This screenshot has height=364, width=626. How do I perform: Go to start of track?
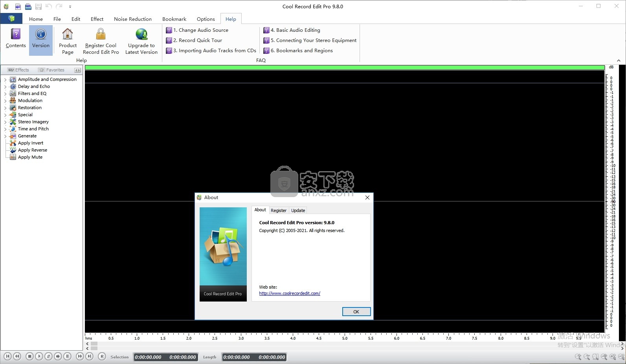pyautogui.click(x=7, y=356)
